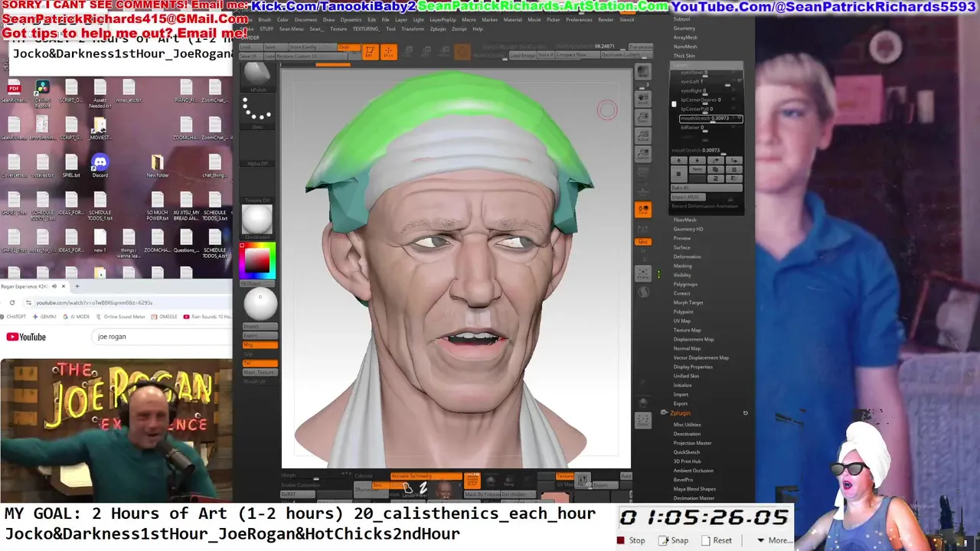The height and width of the screenshot is (551, 980).
Task: Open the dots stroke type selector
Action: 257,112
